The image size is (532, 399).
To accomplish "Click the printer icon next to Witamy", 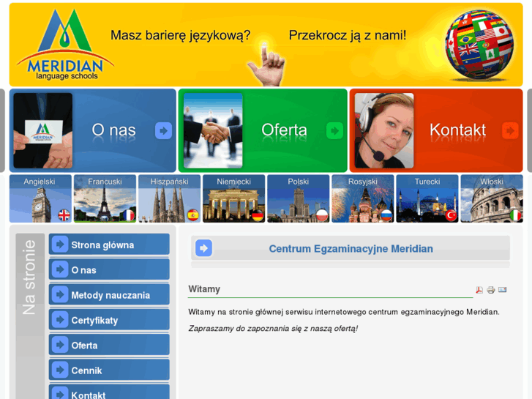I will point(490,290).
